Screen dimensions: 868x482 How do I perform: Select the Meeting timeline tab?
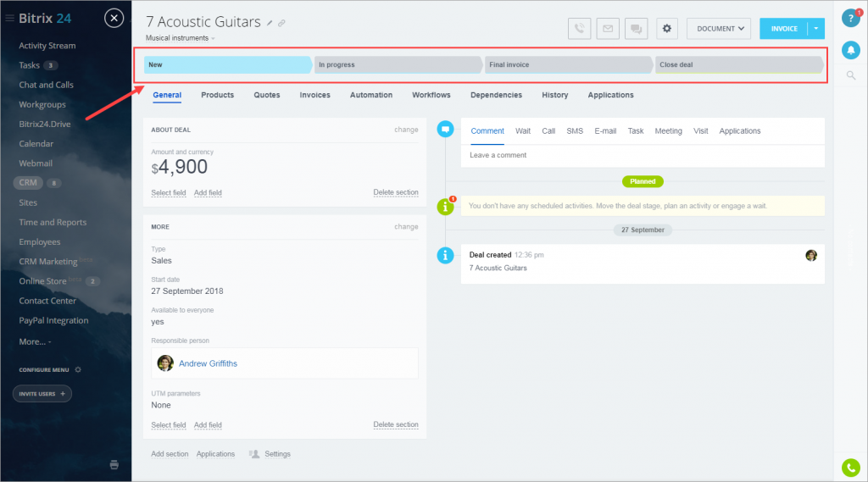668,131
